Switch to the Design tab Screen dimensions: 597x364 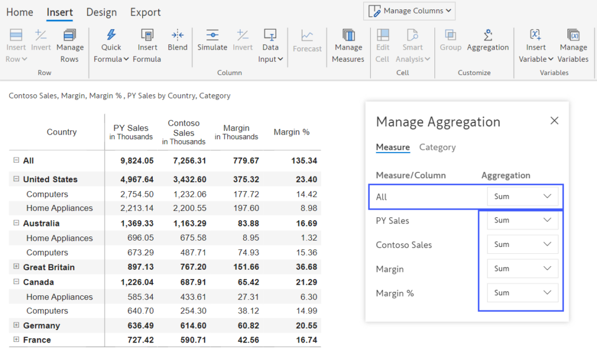click(101, 12)
